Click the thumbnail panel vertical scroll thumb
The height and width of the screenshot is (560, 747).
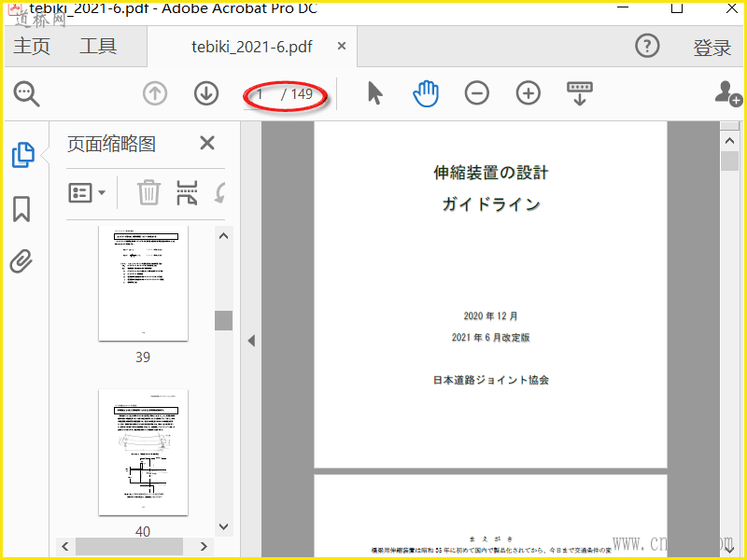223,320
